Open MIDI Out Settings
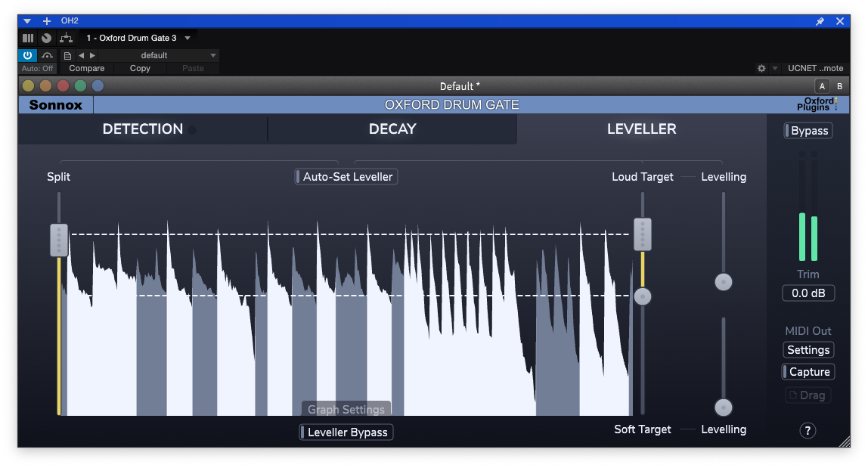 (808, 350)
